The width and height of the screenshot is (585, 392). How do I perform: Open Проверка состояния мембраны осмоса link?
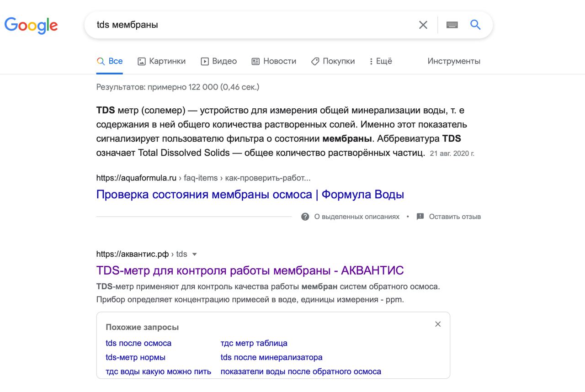click(x=250, y=195)
